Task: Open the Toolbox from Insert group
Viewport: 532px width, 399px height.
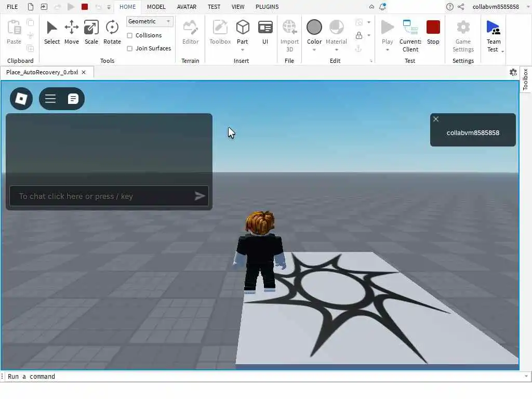Action: pyautogui.click(x=220, y=32)
